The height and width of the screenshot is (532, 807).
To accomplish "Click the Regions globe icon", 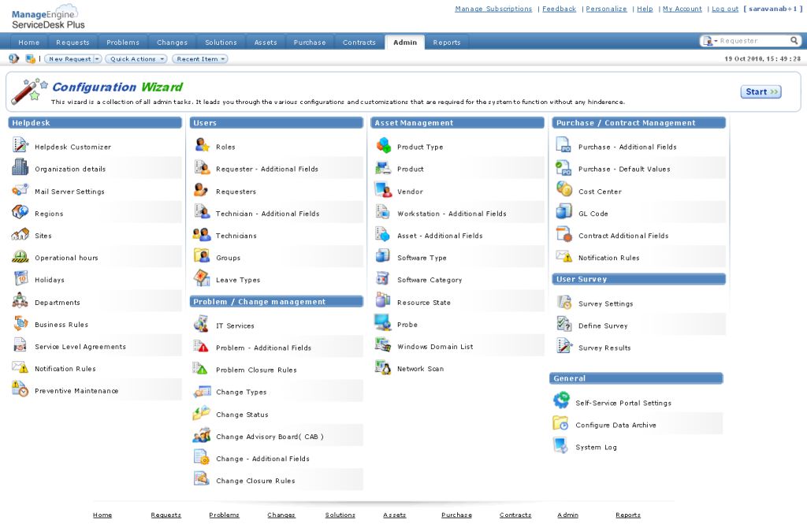I will coord(20,211).
